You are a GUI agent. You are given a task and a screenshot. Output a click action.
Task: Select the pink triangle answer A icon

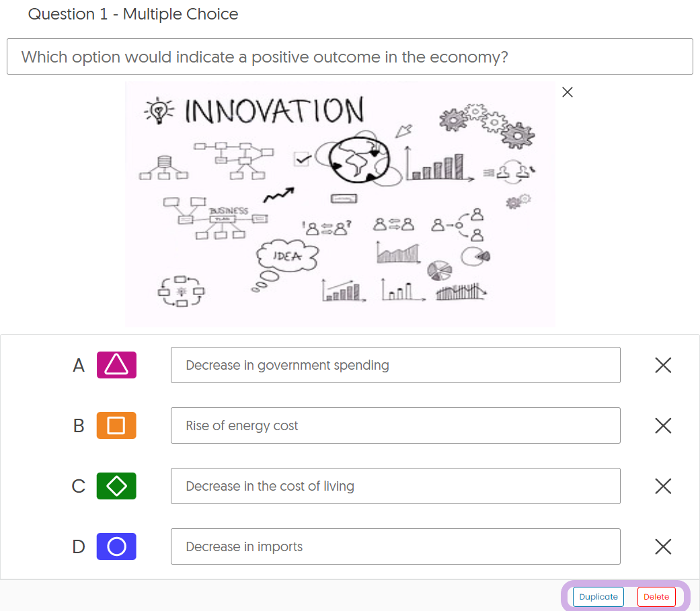tap(116, 365)
